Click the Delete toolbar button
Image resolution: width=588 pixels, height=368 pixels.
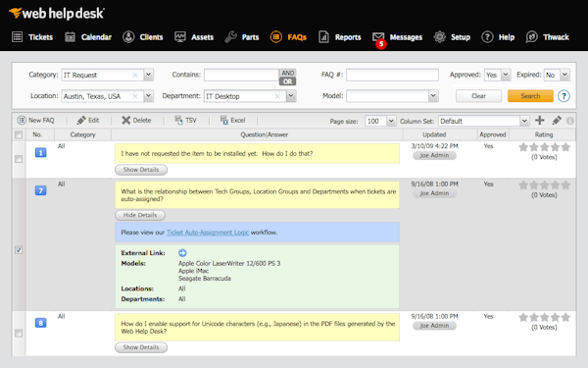tap(136, 121)
